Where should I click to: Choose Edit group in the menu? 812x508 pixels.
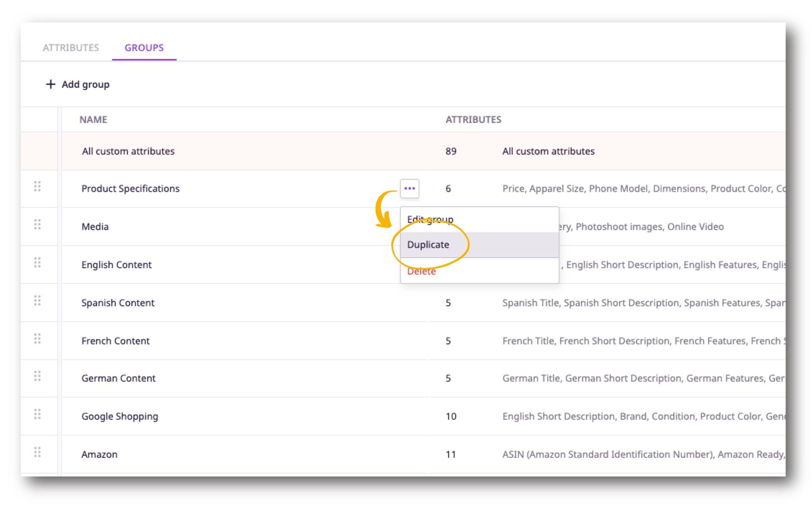click(430, 219)
